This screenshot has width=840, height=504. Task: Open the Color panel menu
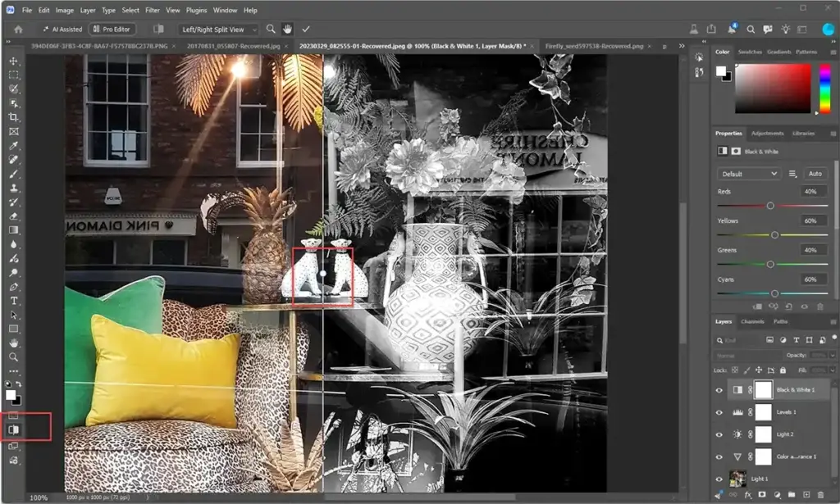[833, 52]
